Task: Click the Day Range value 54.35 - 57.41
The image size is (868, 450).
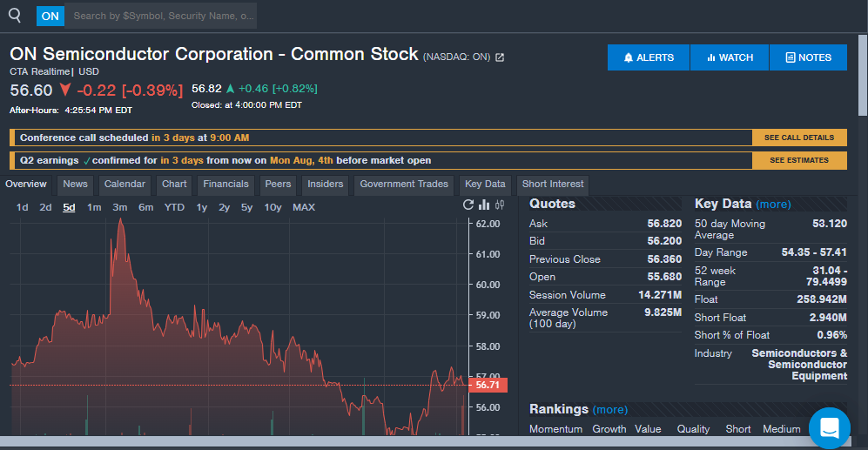Action: (814, 252)
